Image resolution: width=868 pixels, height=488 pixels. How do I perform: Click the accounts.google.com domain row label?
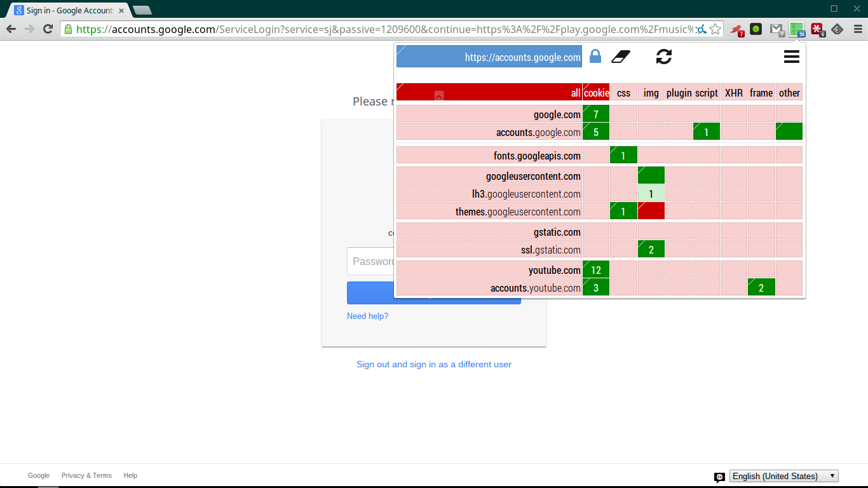click(489, 132)
